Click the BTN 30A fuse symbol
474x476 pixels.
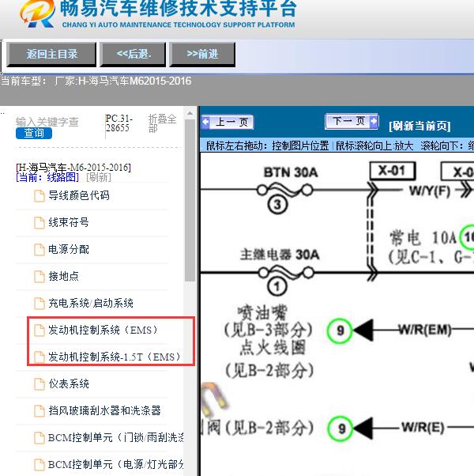pyautogui.click(x=284, y=191)
